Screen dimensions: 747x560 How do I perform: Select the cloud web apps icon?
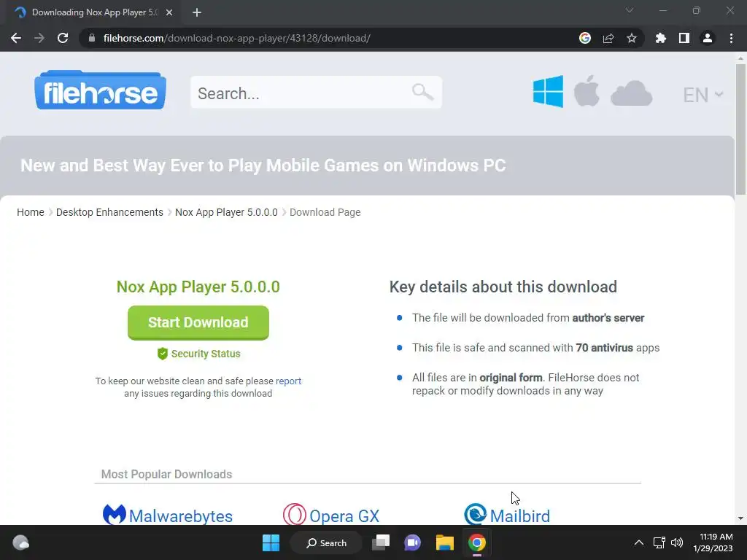point(631,93)
